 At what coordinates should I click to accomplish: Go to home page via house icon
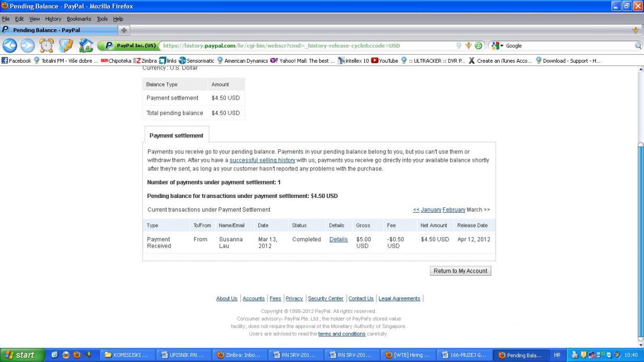pyautogui.click(x=86, y=45)
